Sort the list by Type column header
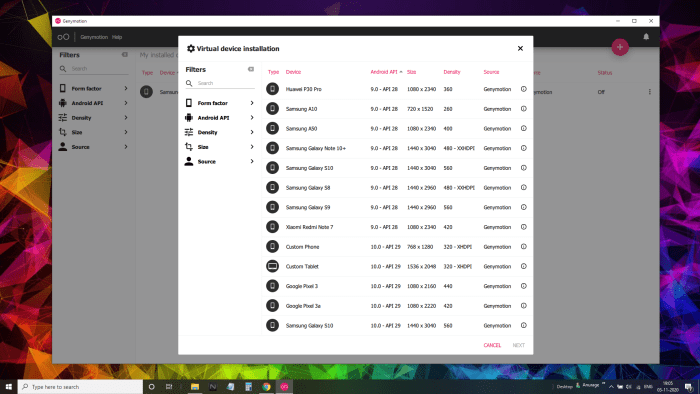The width and height of the screenshot is (700, 394). (x=273, y=72)
